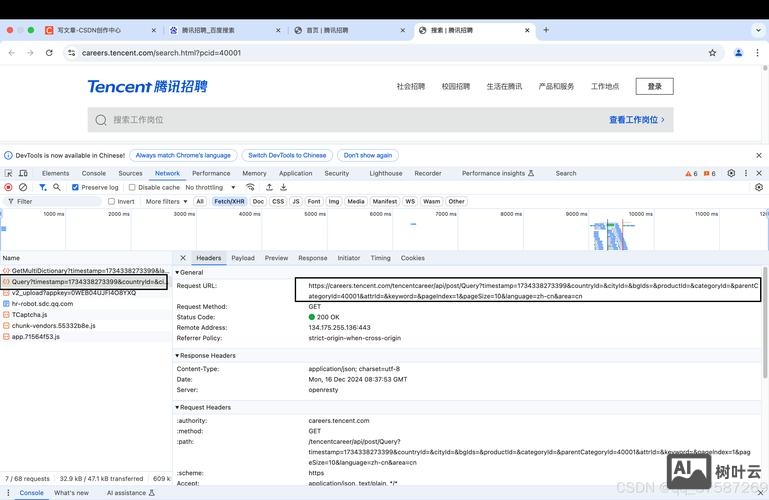
Task: Toggle the network filter funnel icon
Action: (x=43, y=187)
